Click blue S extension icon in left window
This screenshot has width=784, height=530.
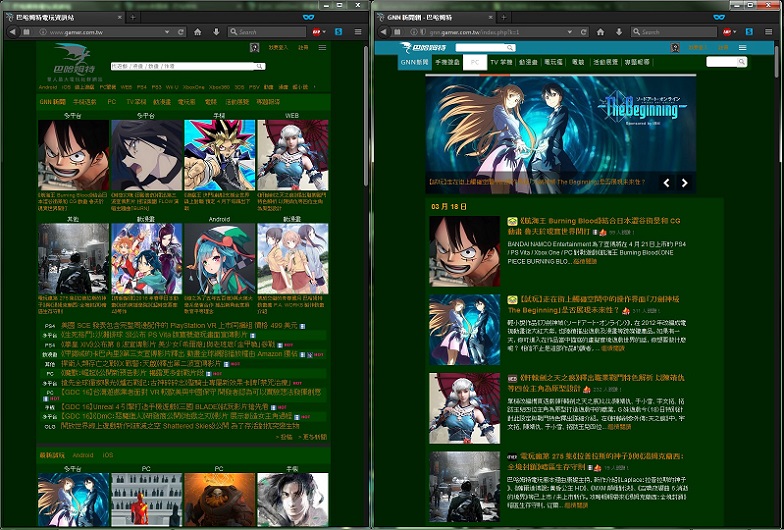point(338,32)
